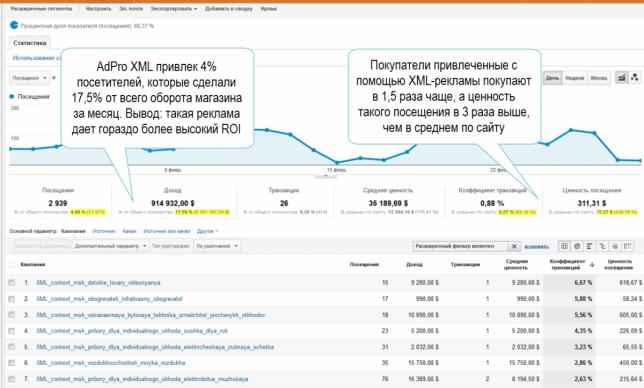
Task: Open the Посещения metric dropdown above chart
Action: (30, 78)
